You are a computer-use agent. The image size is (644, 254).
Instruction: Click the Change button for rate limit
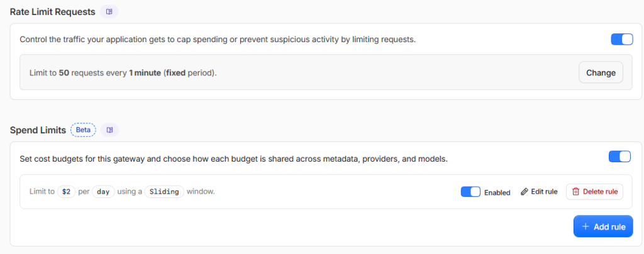tap(601, 73)
